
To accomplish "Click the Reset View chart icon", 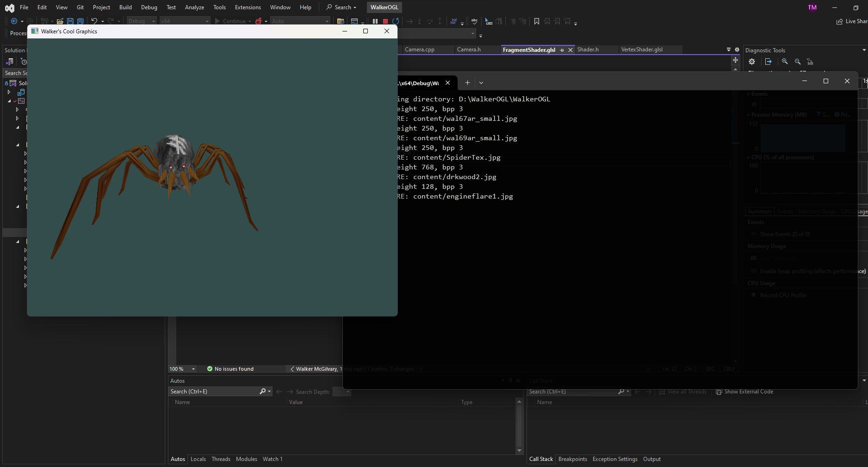I will click(810, 62).
